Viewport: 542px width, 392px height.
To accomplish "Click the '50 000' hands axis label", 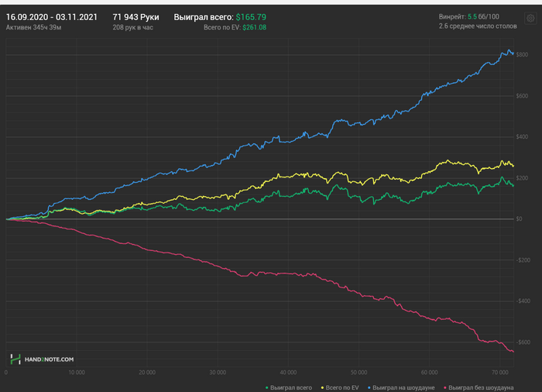I will click(358, 373).
